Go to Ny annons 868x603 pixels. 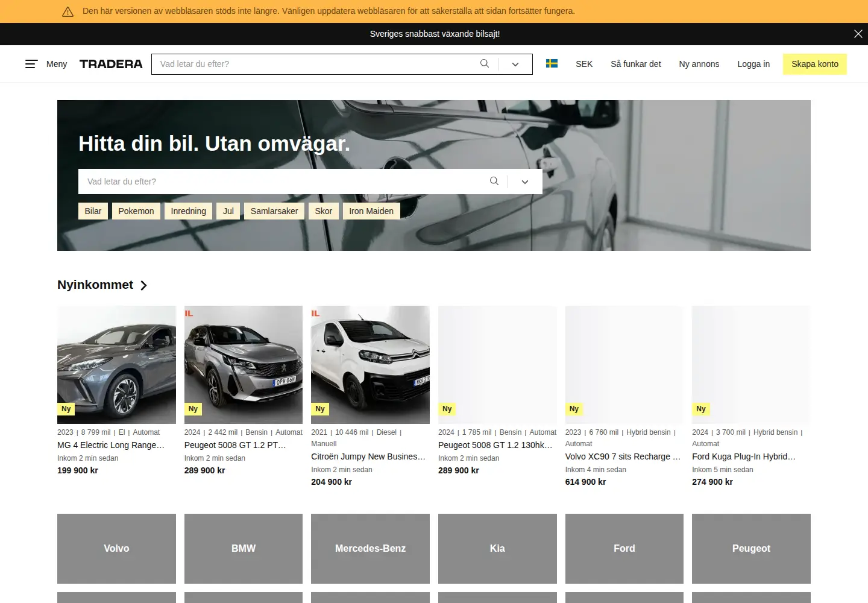[x=699, y=64]
